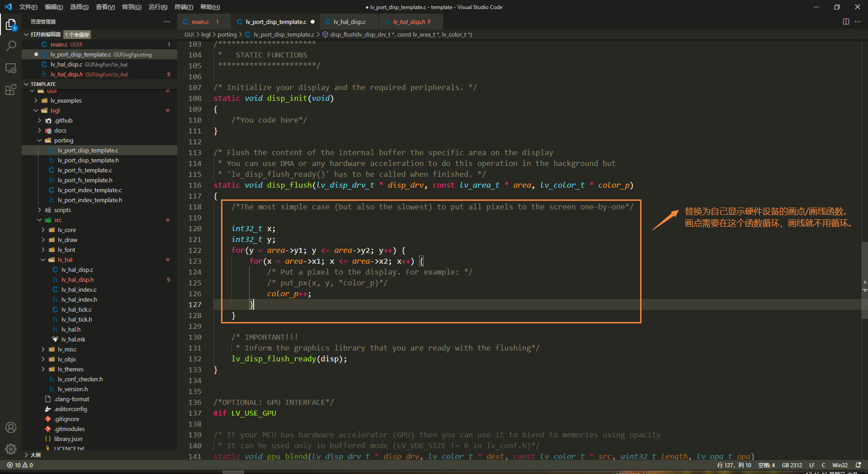Open the Explorer panel more actions ellipsis
Viewport: 868px width, 474px height.
(x=167, y=22)
